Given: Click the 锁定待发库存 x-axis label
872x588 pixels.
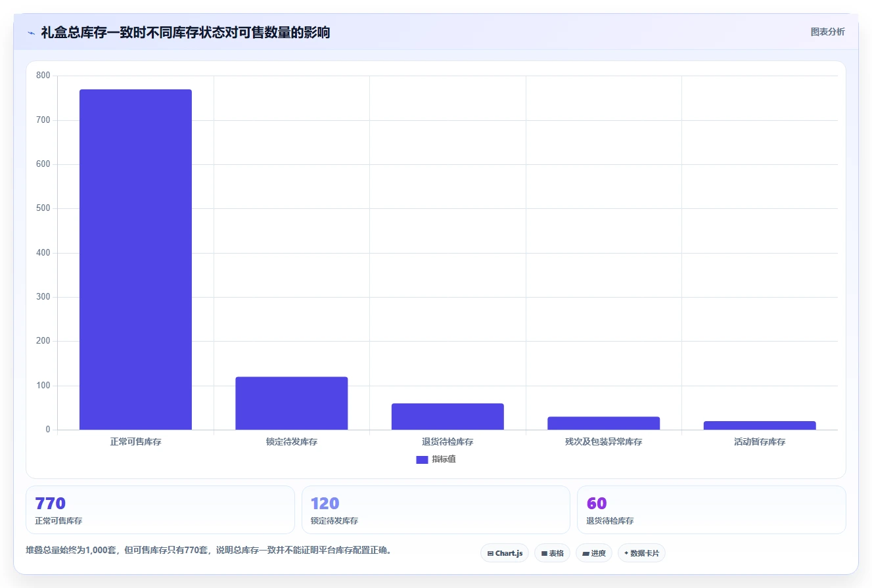Looking at the screenshot, I should click(x=292, y=442).
